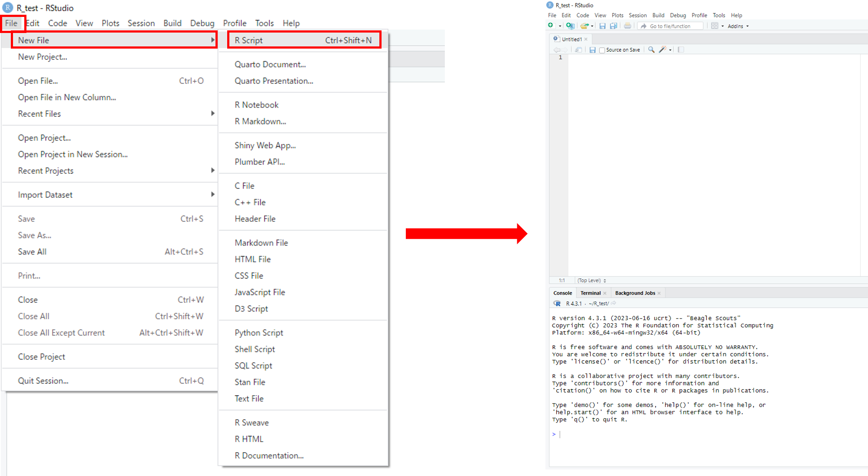Open the File menu in left window

pyautogui.click(x=12, y=23)
